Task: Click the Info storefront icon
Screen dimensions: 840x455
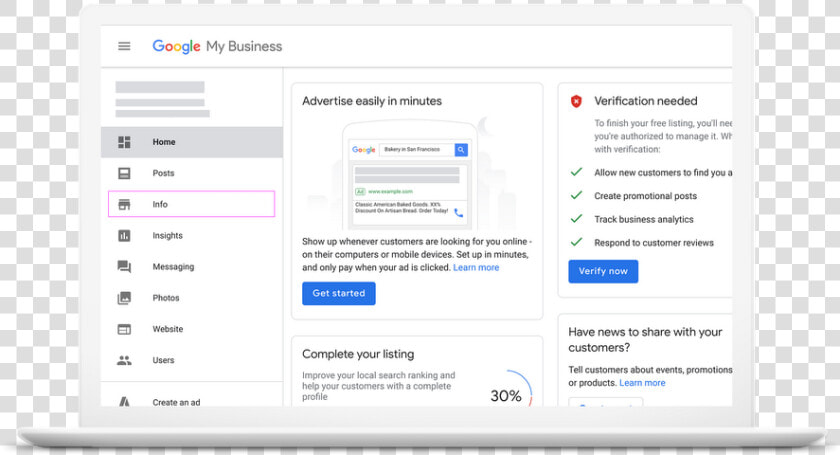Action: pyautogui.click(x=124, y=204)
